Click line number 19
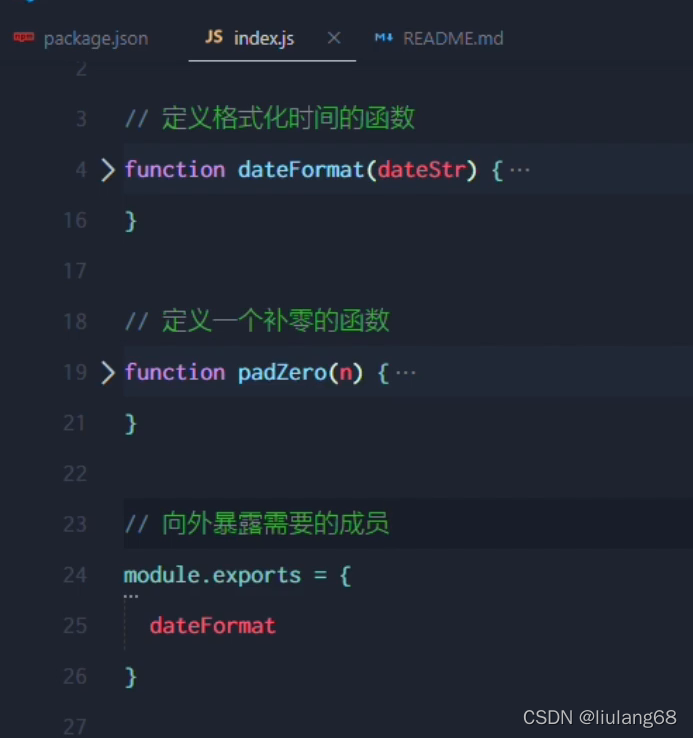The image size is (693, 738). click(75, 372)
